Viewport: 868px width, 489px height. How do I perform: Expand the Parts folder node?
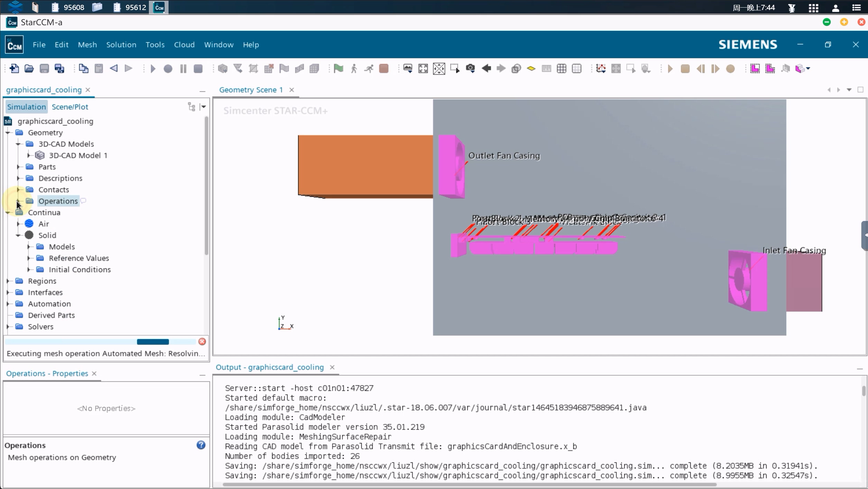pos(18,167)
